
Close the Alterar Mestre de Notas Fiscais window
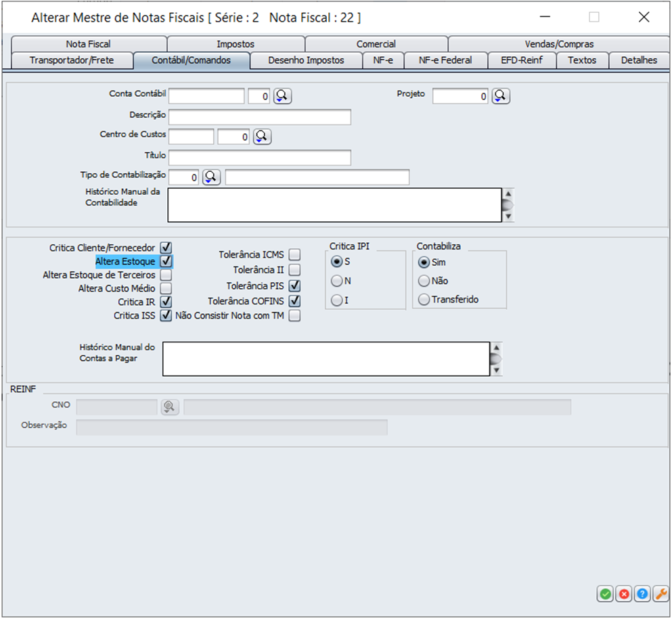pos(644,17)
